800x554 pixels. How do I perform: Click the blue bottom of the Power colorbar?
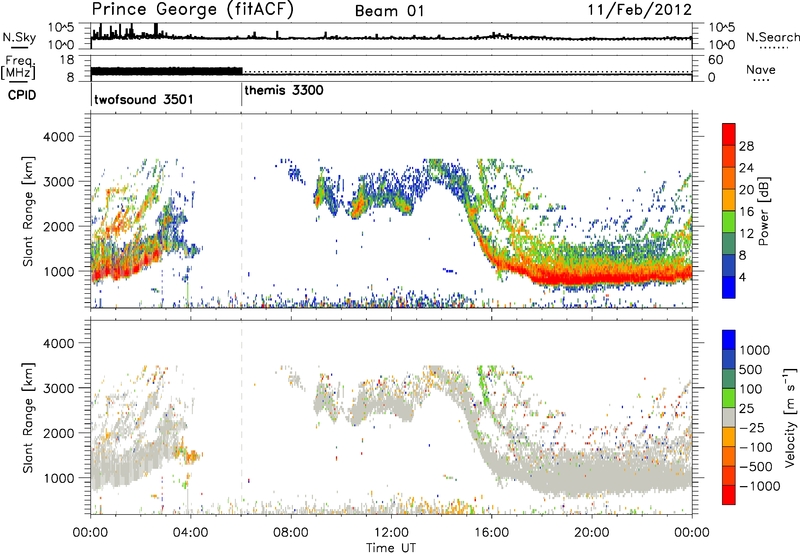(x=729, y=287)
